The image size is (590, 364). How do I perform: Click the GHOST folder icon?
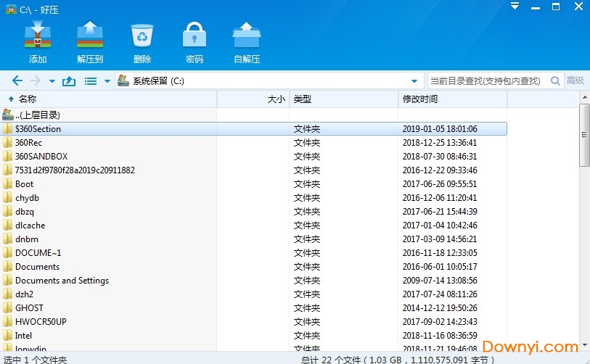click(x=7, y=308)
